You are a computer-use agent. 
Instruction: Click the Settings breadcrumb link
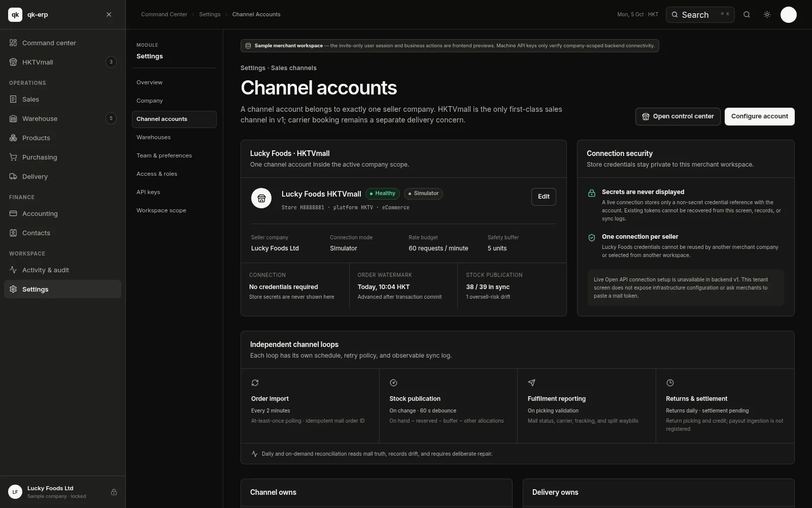point(210,14)
